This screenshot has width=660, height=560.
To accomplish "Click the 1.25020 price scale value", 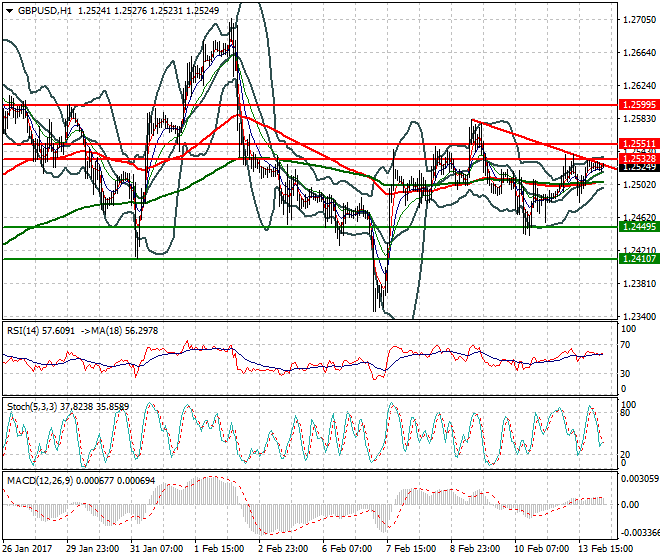I will (x=639, y=185).
